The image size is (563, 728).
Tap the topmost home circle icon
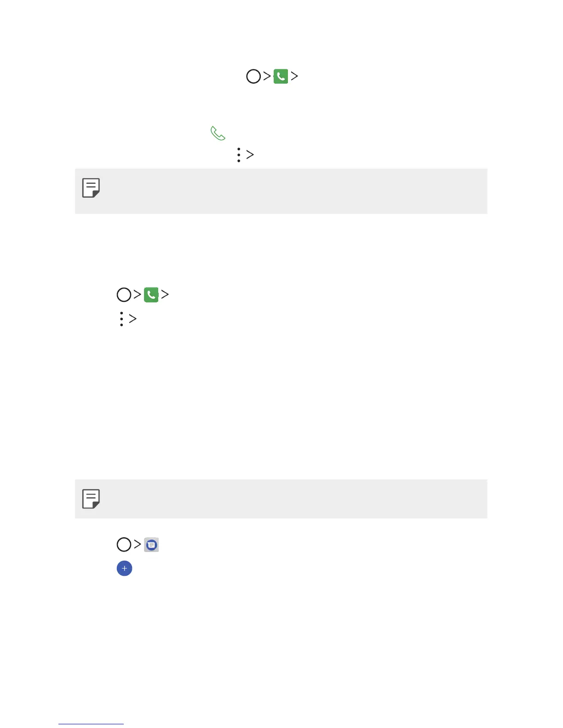[x=253, y=76]
